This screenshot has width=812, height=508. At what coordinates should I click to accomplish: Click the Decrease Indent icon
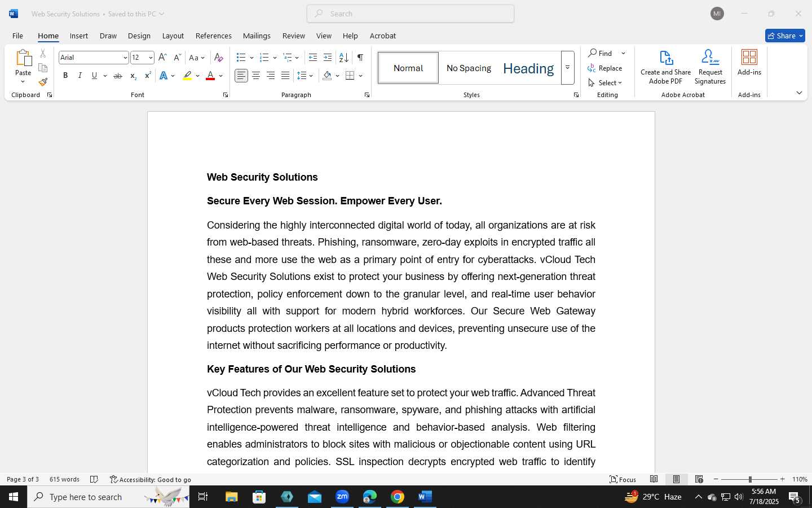313,58
